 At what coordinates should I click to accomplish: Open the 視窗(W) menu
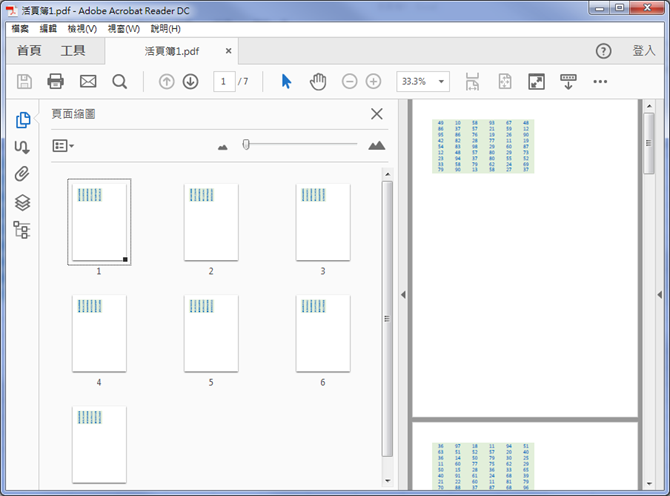coord(123,29)
